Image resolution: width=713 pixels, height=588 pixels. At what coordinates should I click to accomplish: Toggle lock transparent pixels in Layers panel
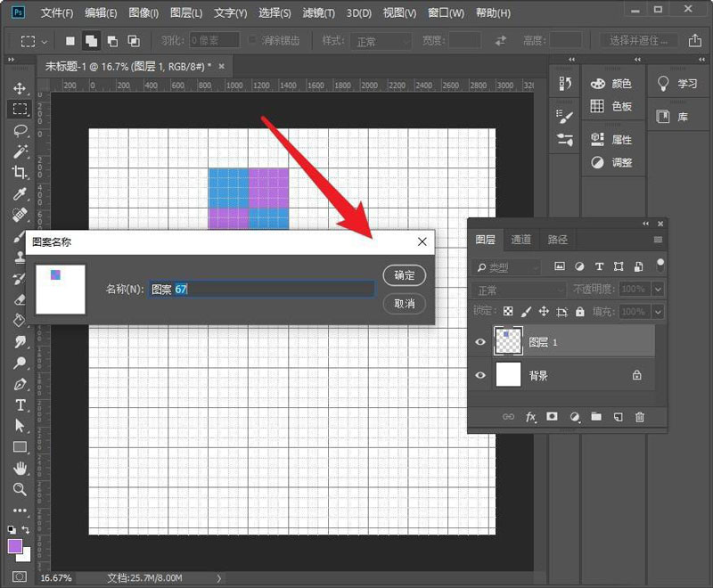point(508,312)
